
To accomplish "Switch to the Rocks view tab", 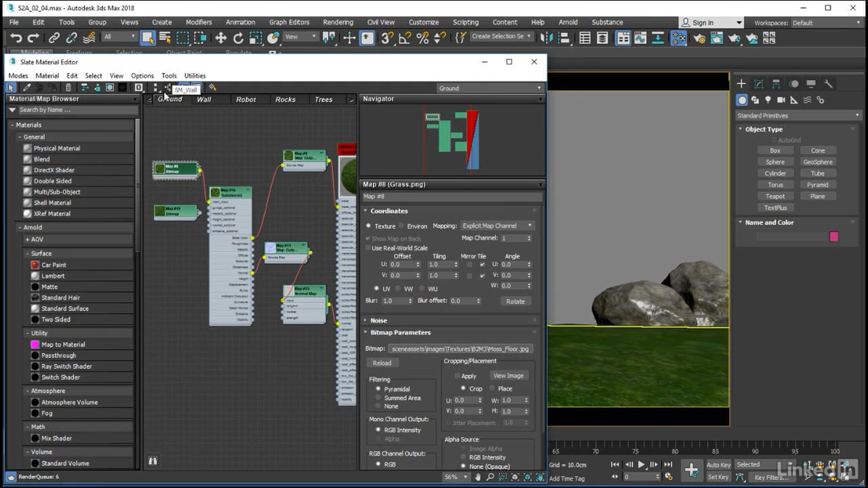I will click(285, 100).
